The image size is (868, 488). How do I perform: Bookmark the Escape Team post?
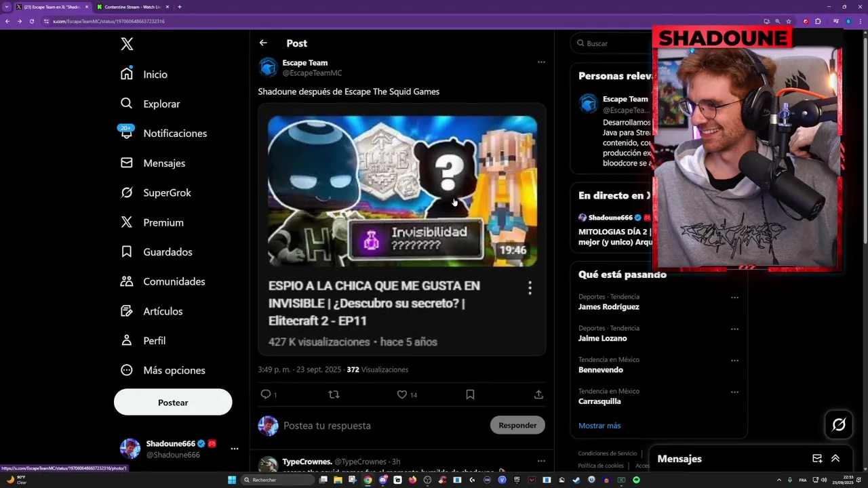tap(470, 394)
